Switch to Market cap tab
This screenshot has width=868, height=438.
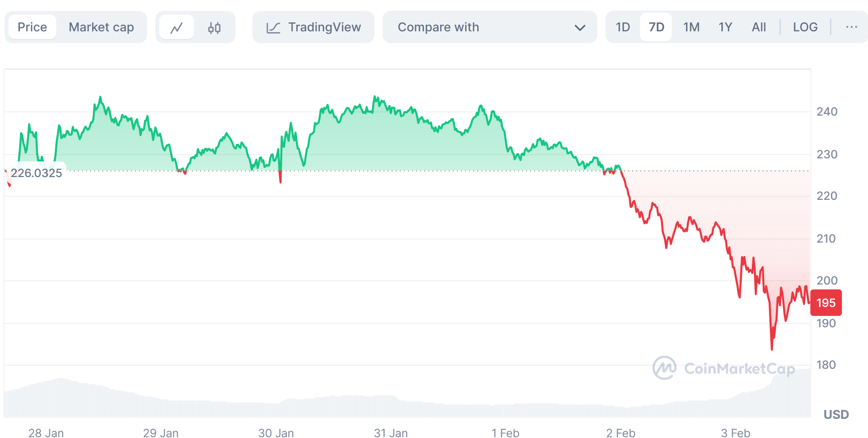click(101, 27)
